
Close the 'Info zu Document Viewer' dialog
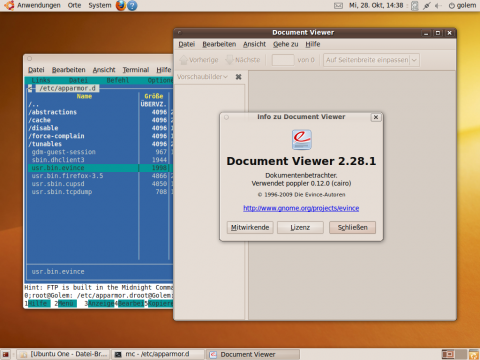376,117
